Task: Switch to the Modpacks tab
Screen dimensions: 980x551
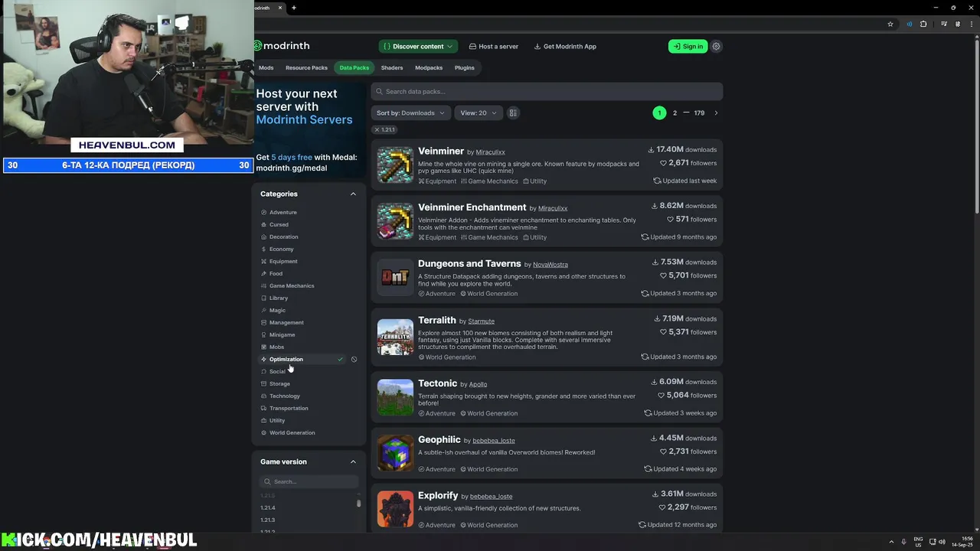Action: [429, 67]
